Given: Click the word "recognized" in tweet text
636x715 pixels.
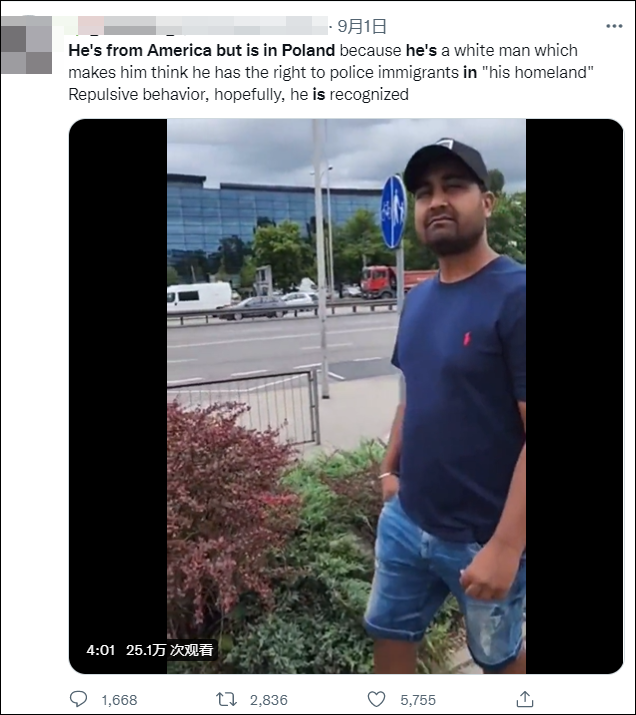Looking at the screenshot, I should [x=369, y=95].
